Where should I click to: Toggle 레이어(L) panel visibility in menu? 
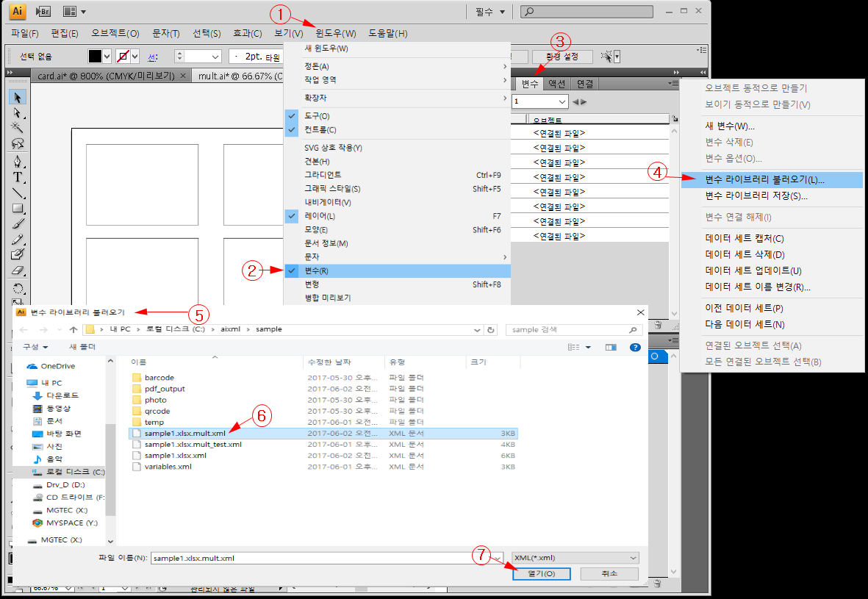pyautogui.click(x=320, y=216)
